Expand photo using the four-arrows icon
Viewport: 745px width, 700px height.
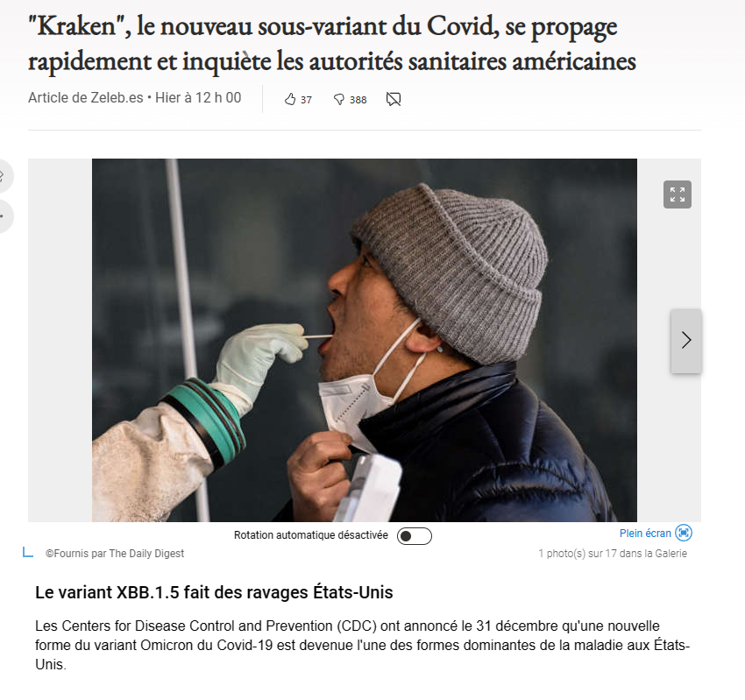[x=677, y=194]
